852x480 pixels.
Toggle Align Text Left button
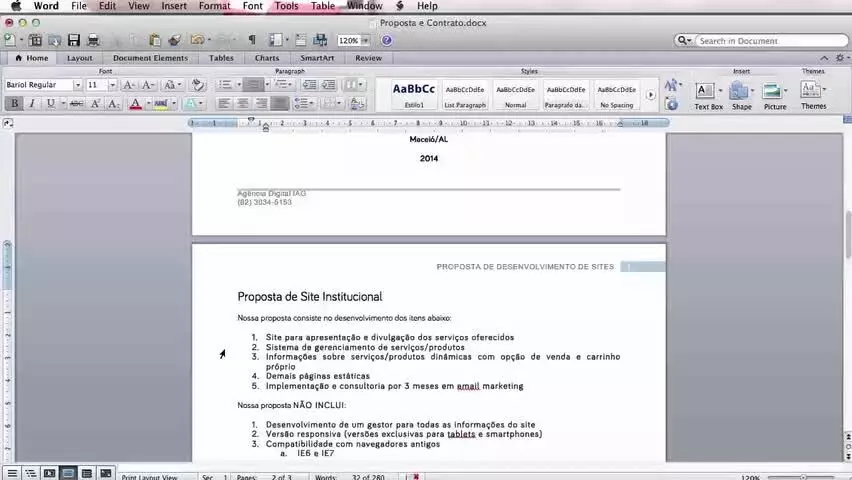pos(223,103)
